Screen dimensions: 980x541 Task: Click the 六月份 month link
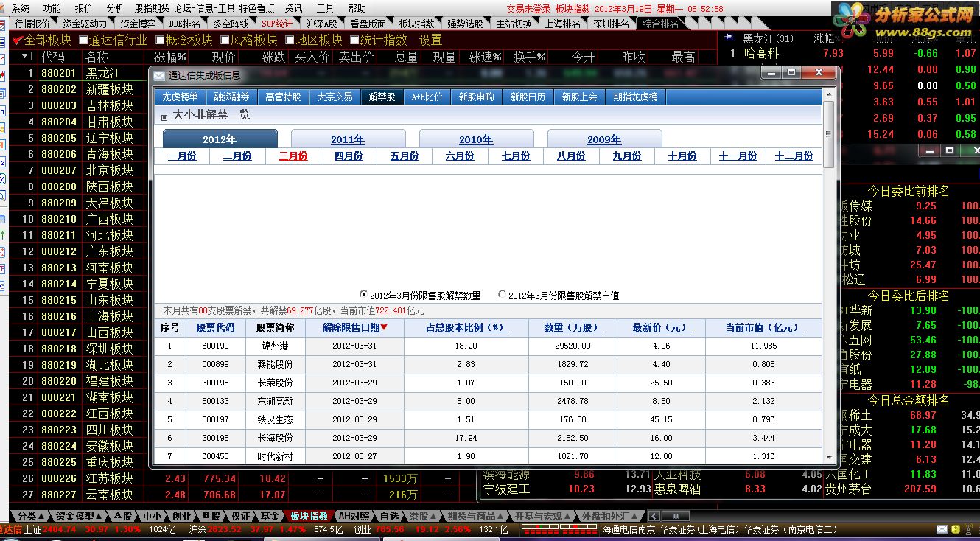[x=460, y=156]
